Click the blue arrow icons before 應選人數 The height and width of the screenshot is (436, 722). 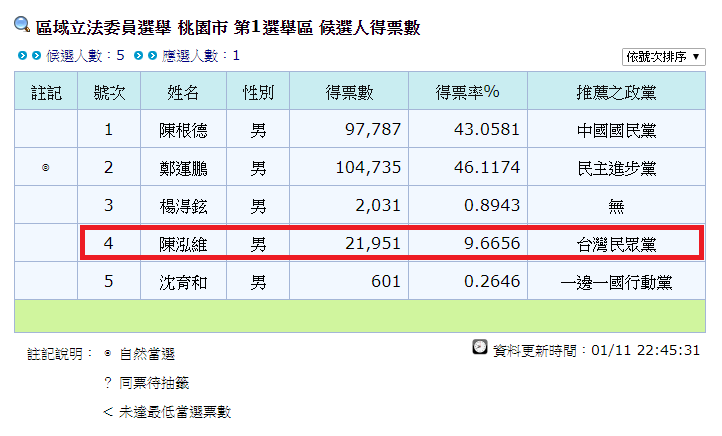point(146,56)
